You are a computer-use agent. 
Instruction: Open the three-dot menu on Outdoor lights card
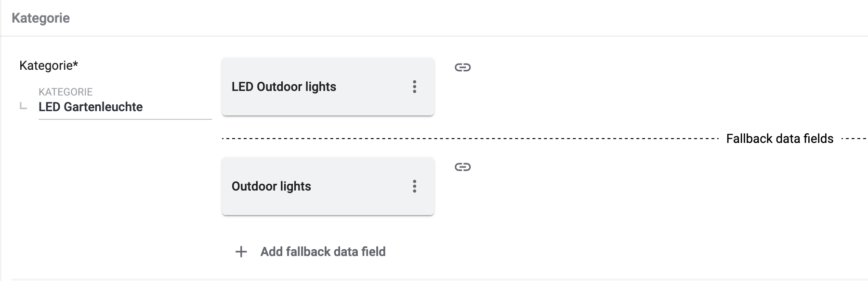pos(414,186)
